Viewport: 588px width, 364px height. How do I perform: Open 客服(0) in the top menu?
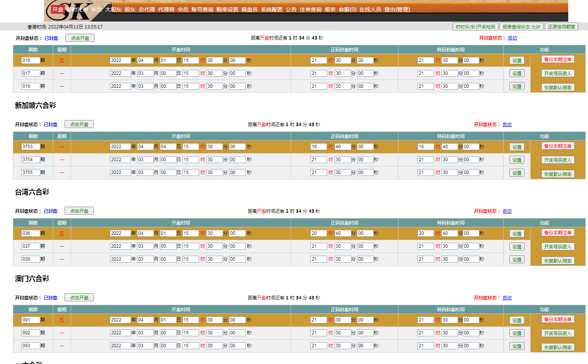pyautogui.click(x=348, y=9)
